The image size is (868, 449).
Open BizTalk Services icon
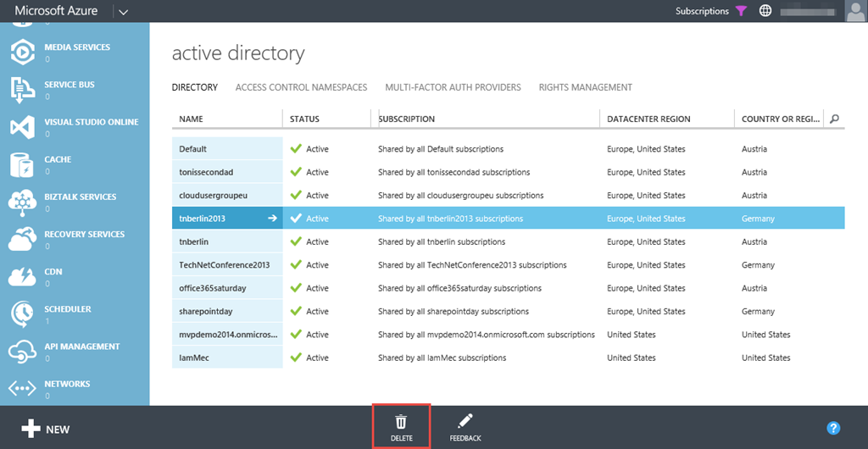[22, 202]
